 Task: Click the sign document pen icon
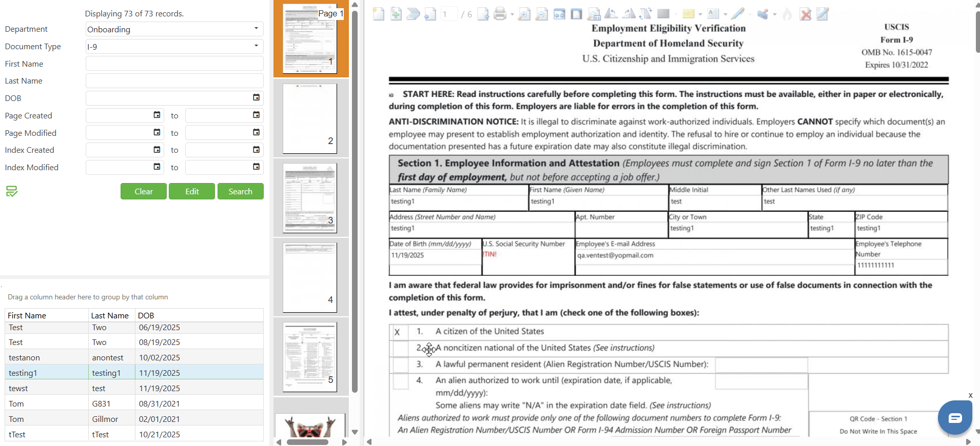pyautogui.click(x=822, y=14)
